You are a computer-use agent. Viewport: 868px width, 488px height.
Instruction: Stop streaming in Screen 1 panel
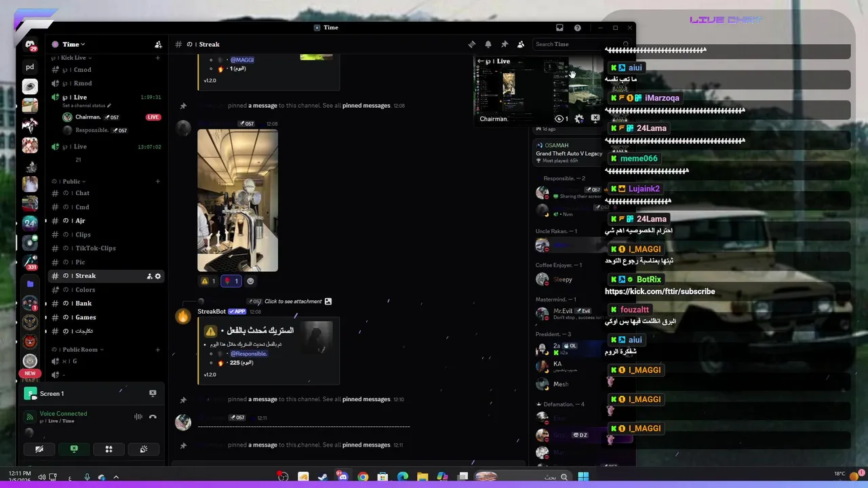[x=153, y=393]
